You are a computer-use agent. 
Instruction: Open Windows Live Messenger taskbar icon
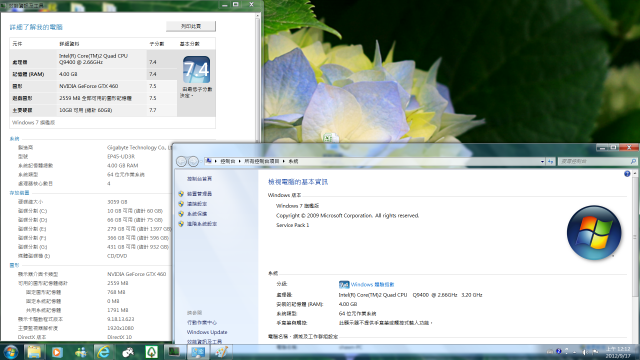[x=80, y=352]
